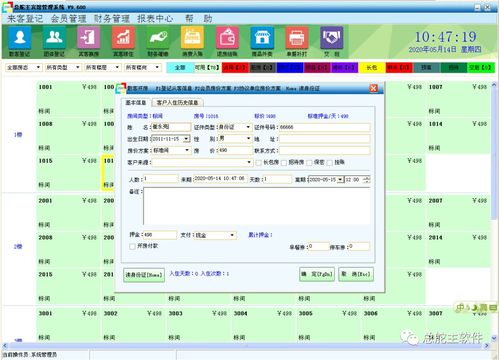The height and width of the screenshot is (360, 499).
Task: Click the 人数 guest count field
Action: tap(161, 179)
